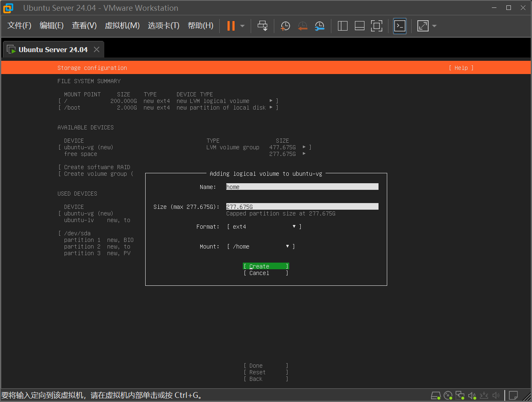Open the stretch guest dropdown arrow

coord(434,26)
